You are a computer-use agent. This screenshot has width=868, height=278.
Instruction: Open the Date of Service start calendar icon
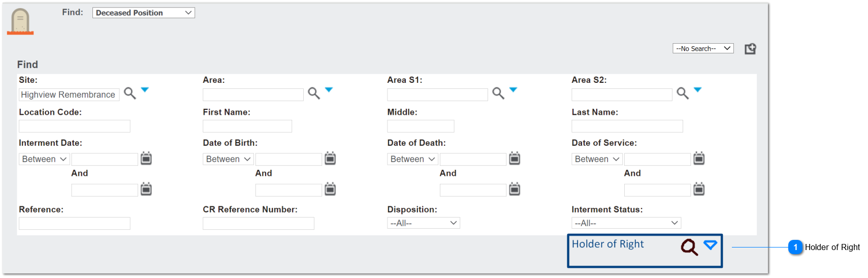point(699,158)
